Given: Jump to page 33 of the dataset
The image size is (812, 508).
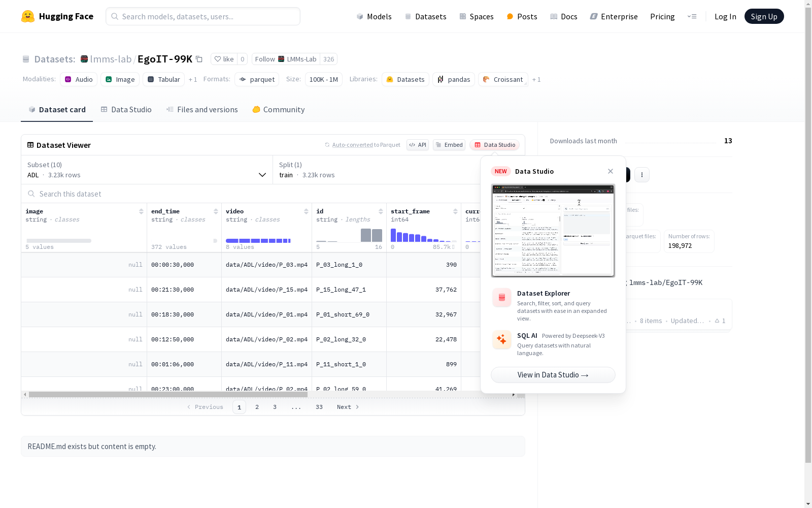Looking at the screenshot, I should coord(319,407).
